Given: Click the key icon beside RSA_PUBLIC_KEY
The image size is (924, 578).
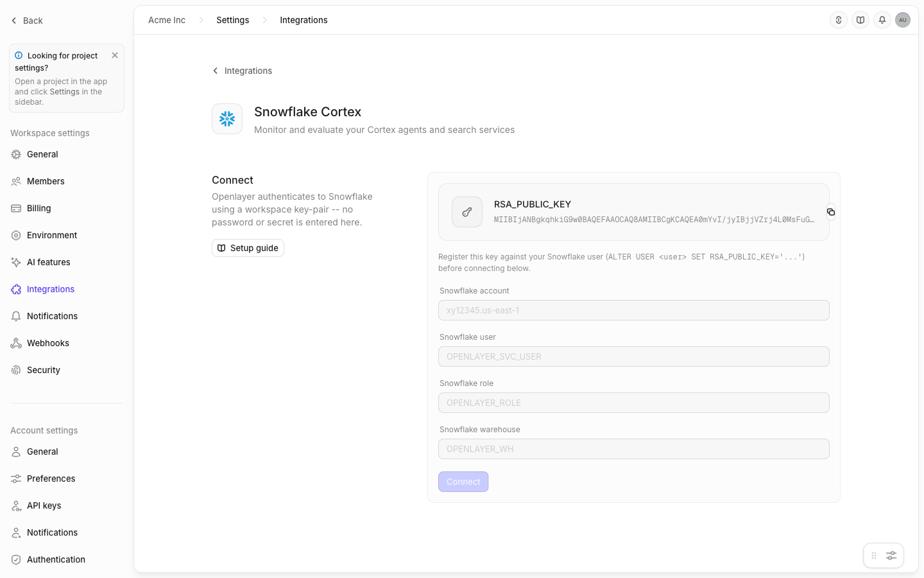Looking at the screenshot, I should [x=467, y=212].
